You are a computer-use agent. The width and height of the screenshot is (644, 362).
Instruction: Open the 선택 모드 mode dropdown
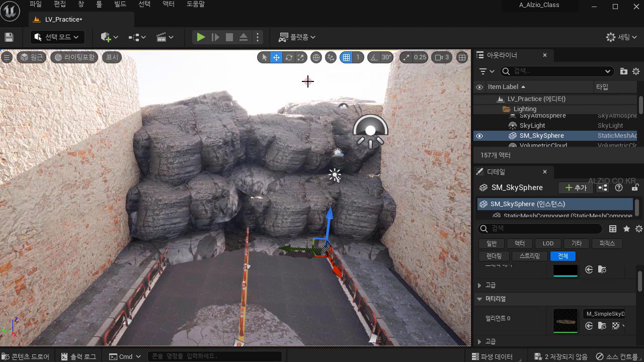point(57,37)
